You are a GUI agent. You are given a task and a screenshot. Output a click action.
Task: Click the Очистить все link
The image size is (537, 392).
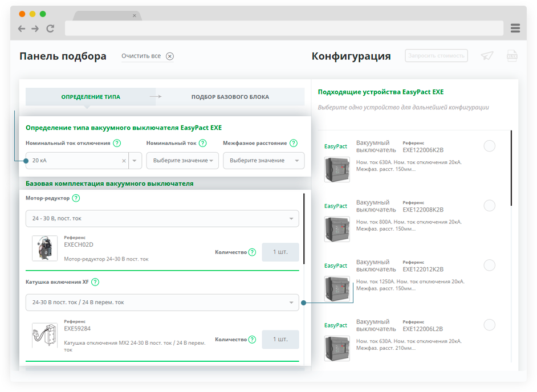(141, 56)
